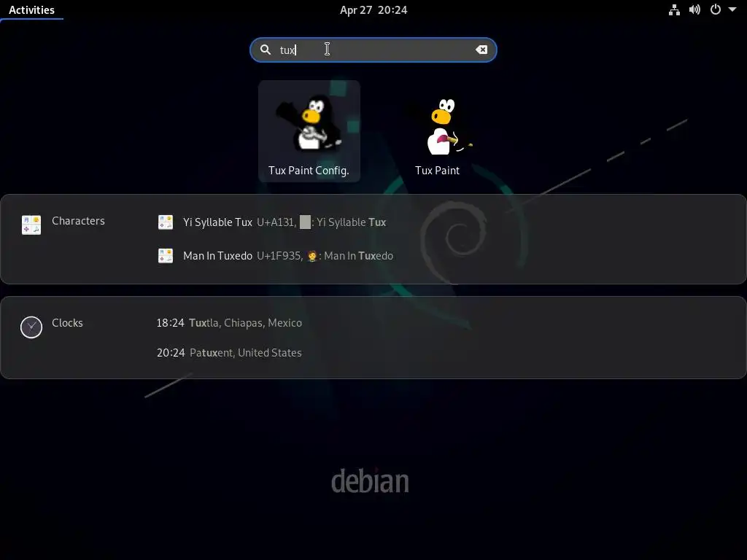747x560 pixels.
Task: Click the 'Tux Paint Config.' label text
Action: [x=309, y=171]
